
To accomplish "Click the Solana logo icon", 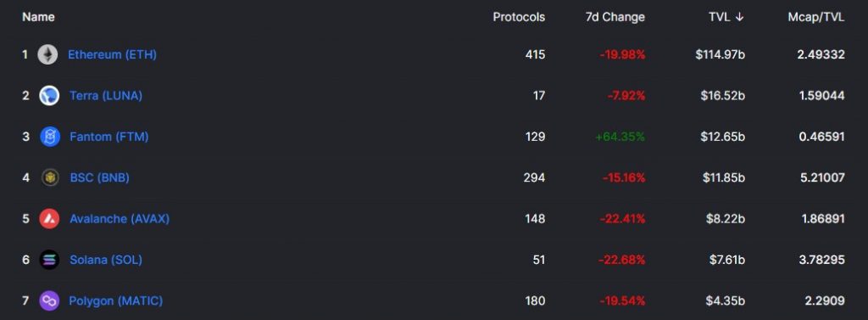I will (x=49, y=260).
